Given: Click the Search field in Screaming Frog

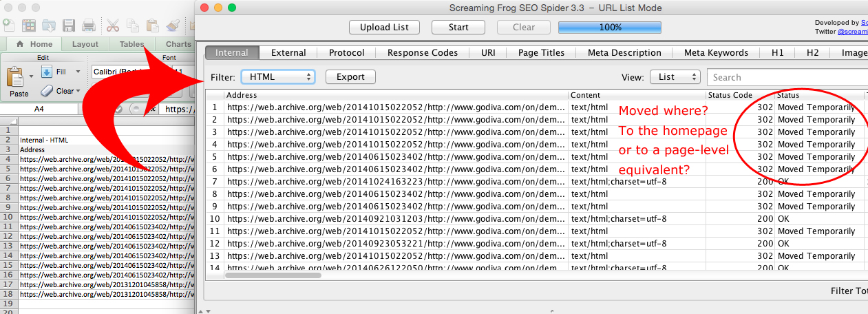Looking at the screenshot, I should tap(787, 77).
